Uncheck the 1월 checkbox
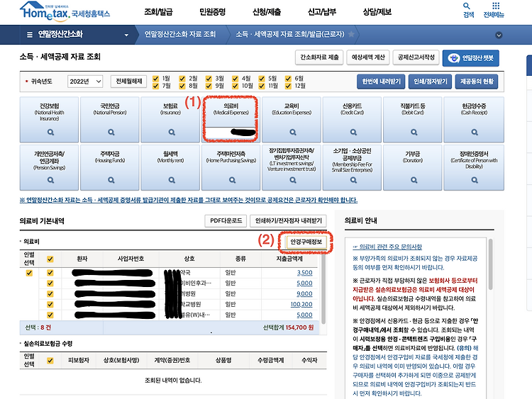This screenshot has height=399, width=532. click(156, 79)
